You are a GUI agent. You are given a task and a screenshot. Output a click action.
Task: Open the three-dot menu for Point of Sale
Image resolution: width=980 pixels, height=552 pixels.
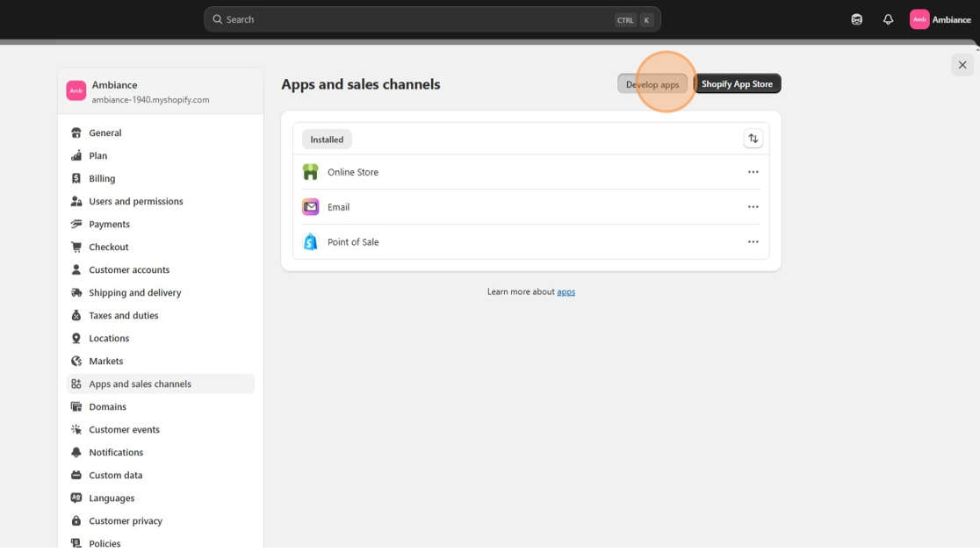pyautogui.click(x=753, y=242)
